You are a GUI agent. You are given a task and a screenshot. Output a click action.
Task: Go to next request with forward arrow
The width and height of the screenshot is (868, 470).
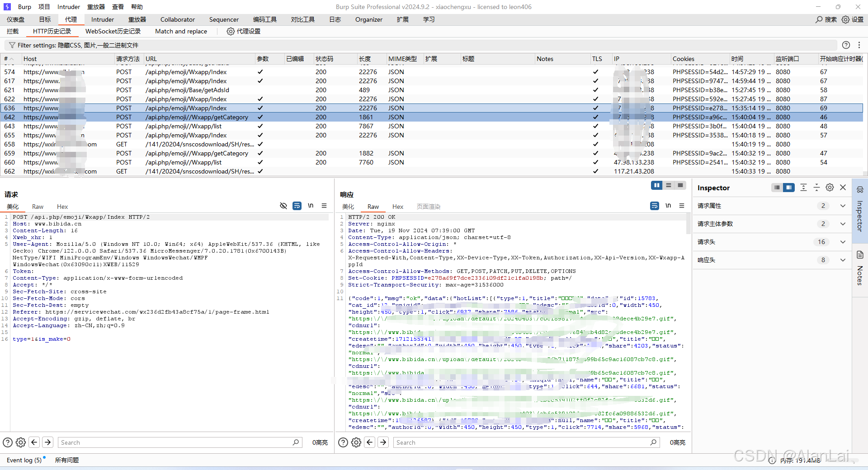48,442
